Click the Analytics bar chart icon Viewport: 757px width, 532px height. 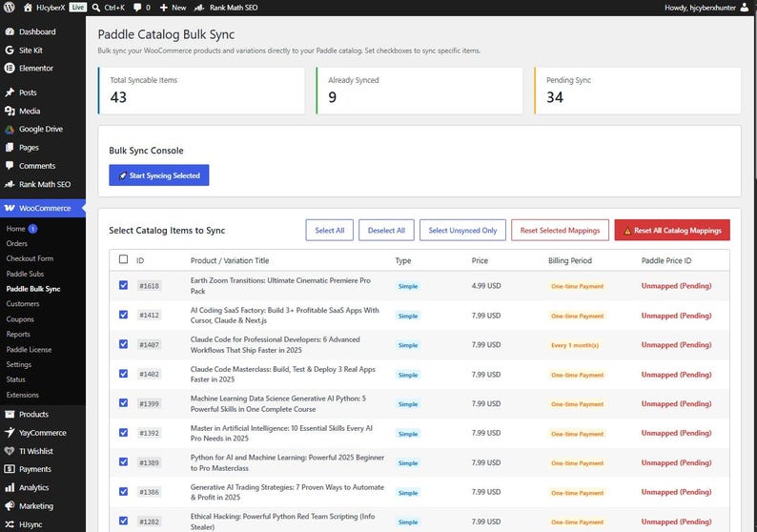10,487
